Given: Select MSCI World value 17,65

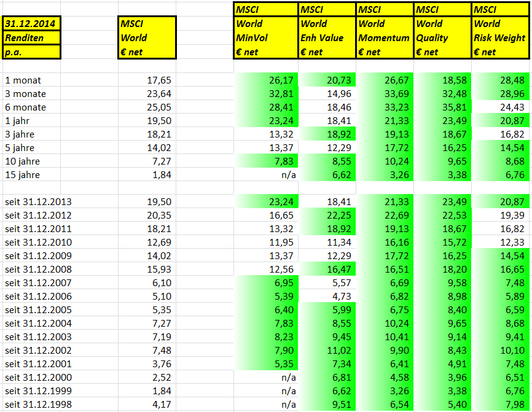Looking at the screenshot, I should [x=159, y=80].
